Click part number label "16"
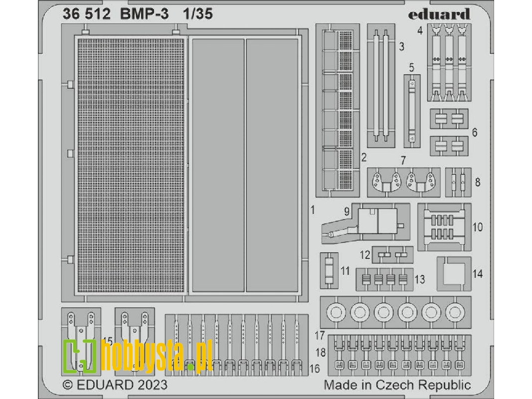 315,369
